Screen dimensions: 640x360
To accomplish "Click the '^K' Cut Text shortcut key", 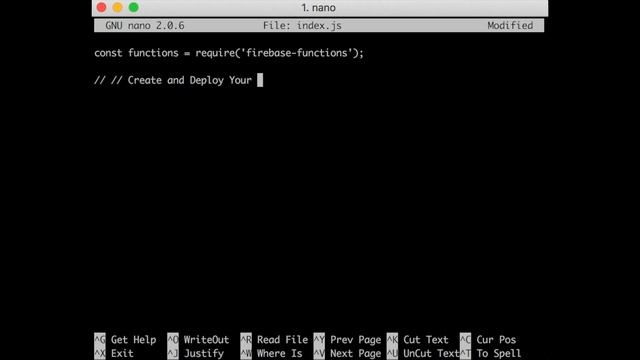I will pyautogui.click(x=392, y=340).
